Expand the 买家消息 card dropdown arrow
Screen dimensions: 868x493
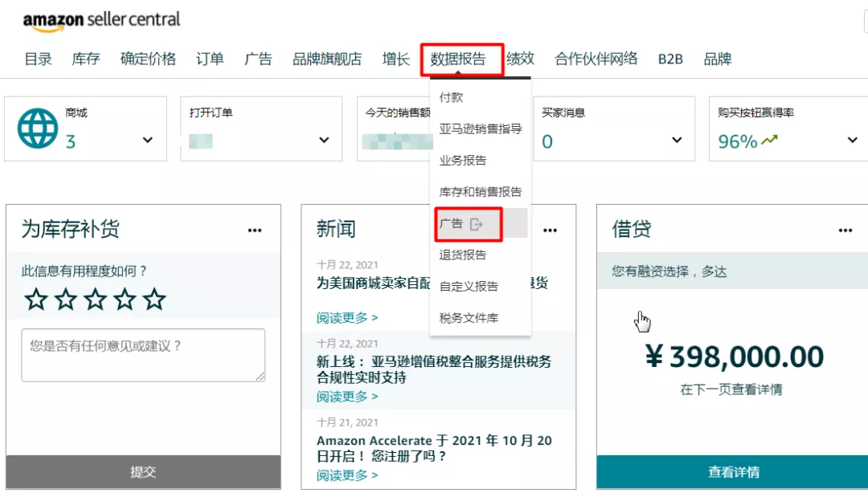click(677, 140)
